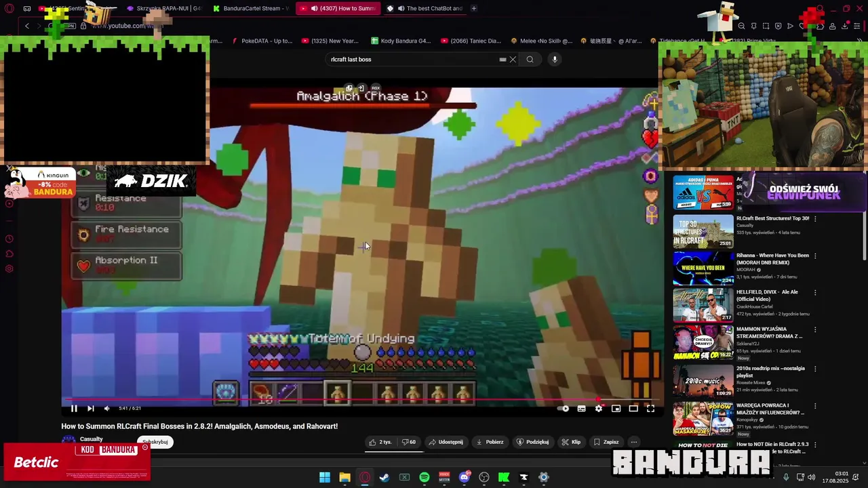Toggle subtitles on the video player
Screen dimensions: 868x488
coord(581,408)
